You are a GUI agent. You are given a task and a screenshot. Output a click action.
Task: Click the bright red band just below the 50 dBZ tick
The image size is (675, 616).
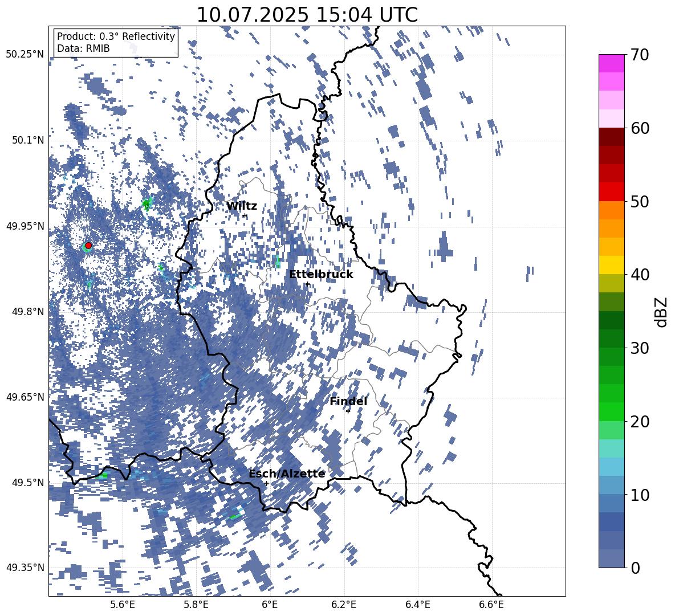click(x=611, y=192)
